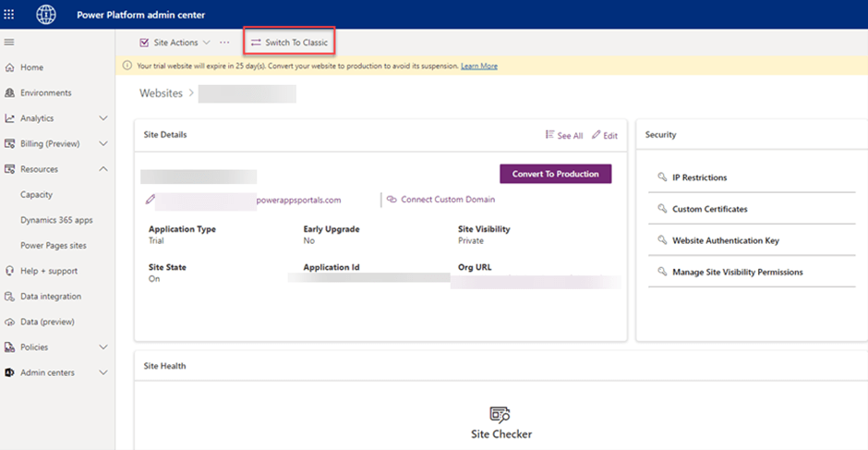Open Connect Custom Domain link
The width and height of the screenshot is (868, 450).
click(447, 200)
